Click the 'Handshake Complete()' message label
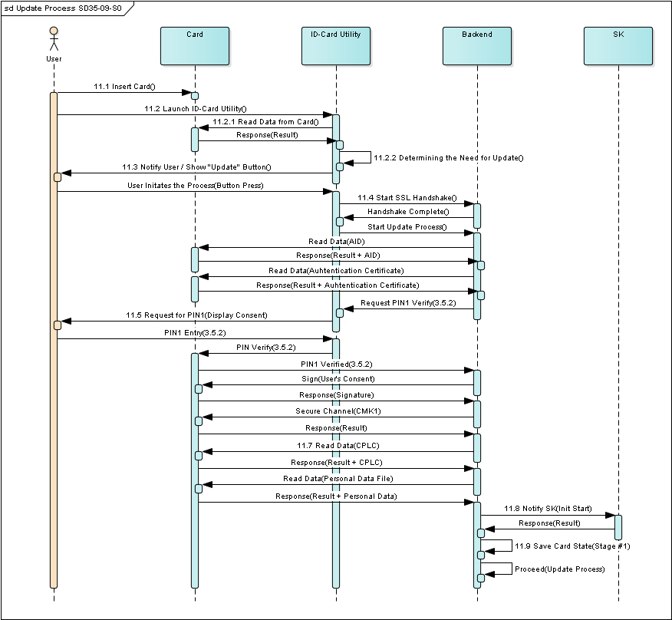The height and width of the screenshot is (620, 672). click(x=408, y=212)
